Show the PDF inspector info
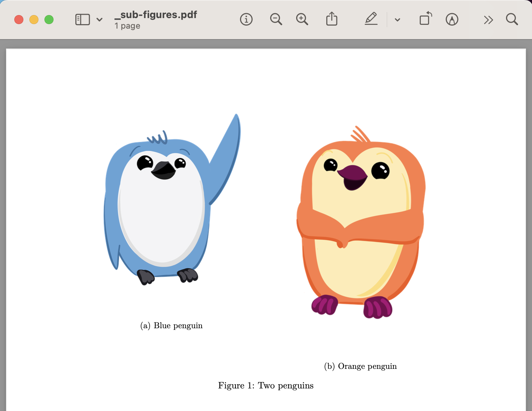The image size is (532, 411). (246, 19)
